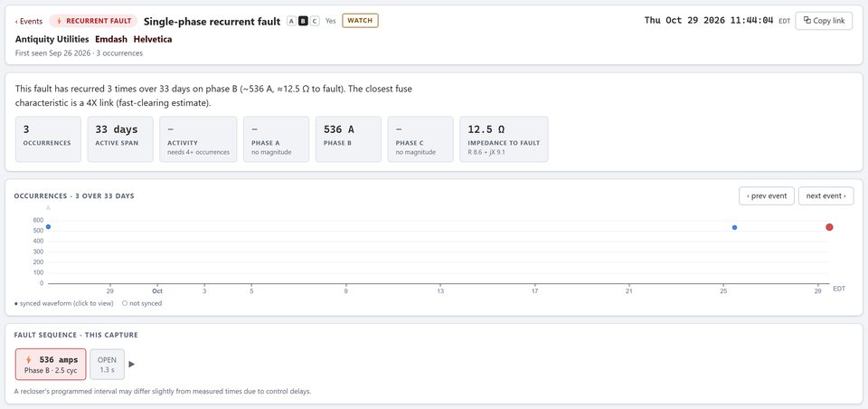Click the Phase A no magnitude card

coord(277,139)
